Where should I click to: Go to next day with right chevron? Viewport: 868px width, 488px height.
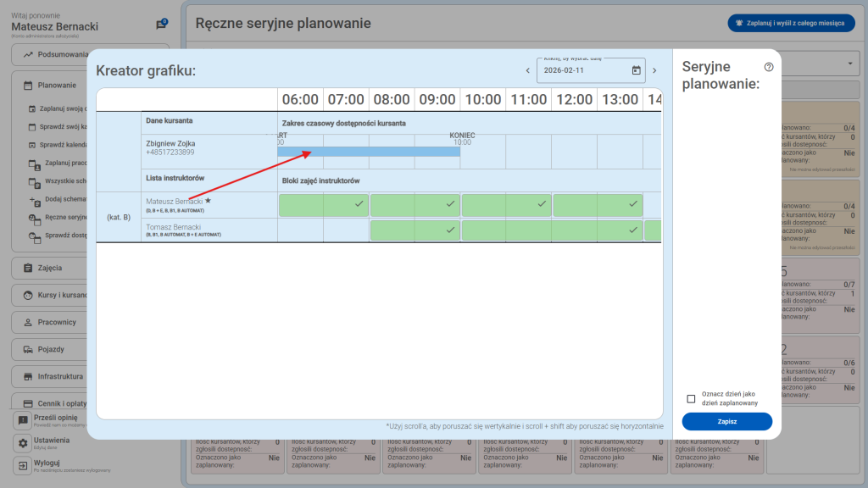[x=654, y=70]
